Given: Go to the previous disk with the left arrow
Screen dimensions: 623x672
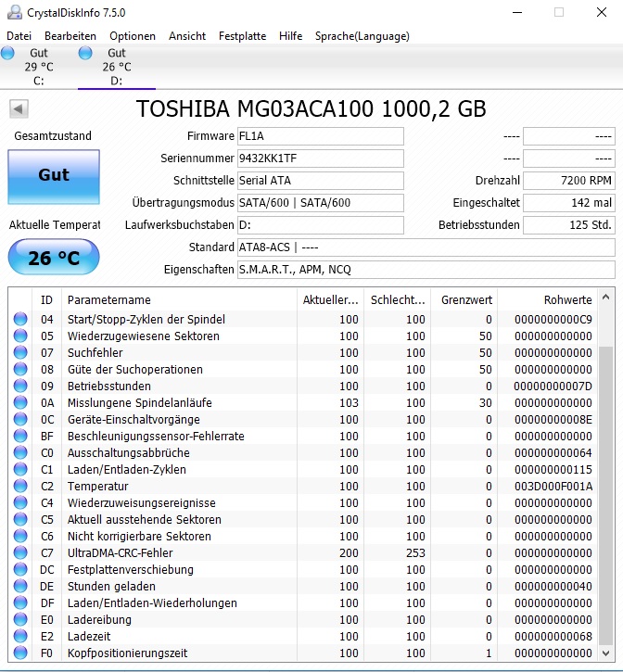Looking at the screenshot, I should click(19, 108).
